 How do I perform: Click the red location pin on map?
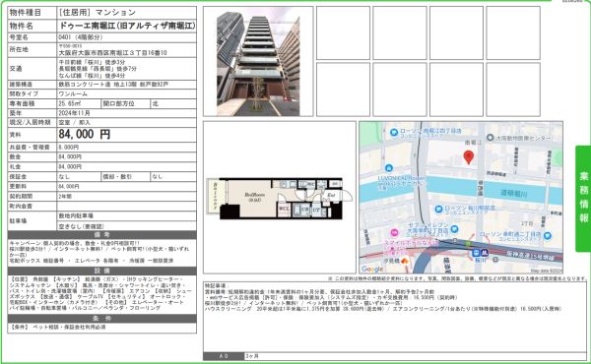coord(468,157)
